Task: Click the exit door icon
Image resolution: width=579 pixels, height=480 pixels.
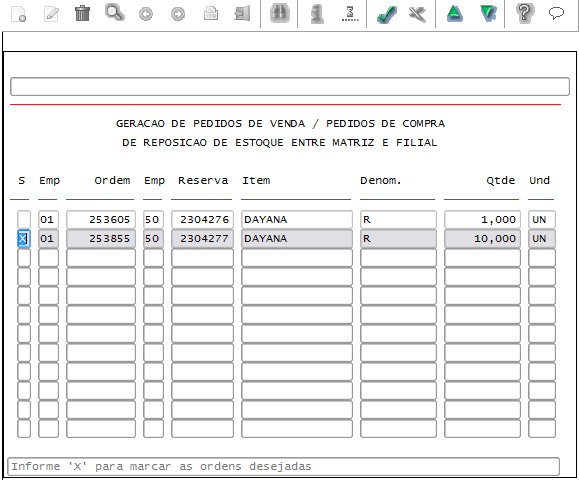Action: pos(242,14)
